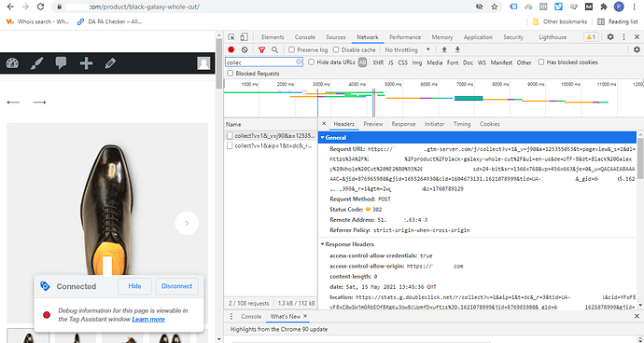The width and height of the screenshot is (644, 343).
Task: Close the What's New drawer tab
Action: click(305, 316)
